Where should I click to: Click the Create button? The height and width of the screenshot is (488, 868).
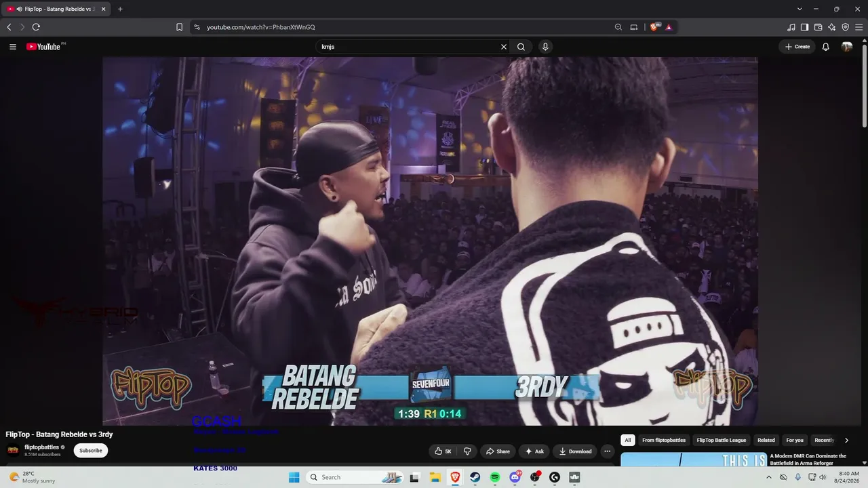tap(797, 47)
